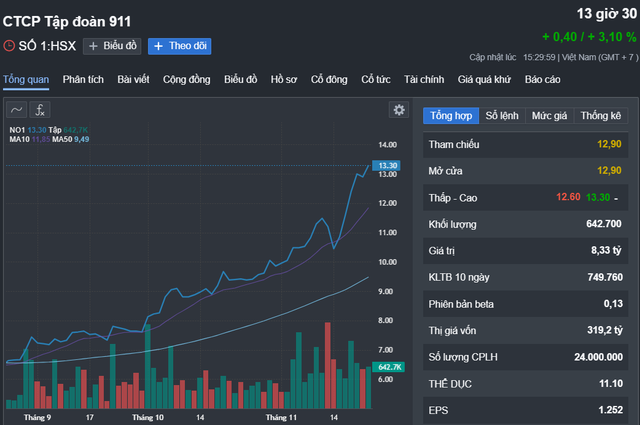Open the Giá quá khứ tab
The image size is (640, 425).
485,79
